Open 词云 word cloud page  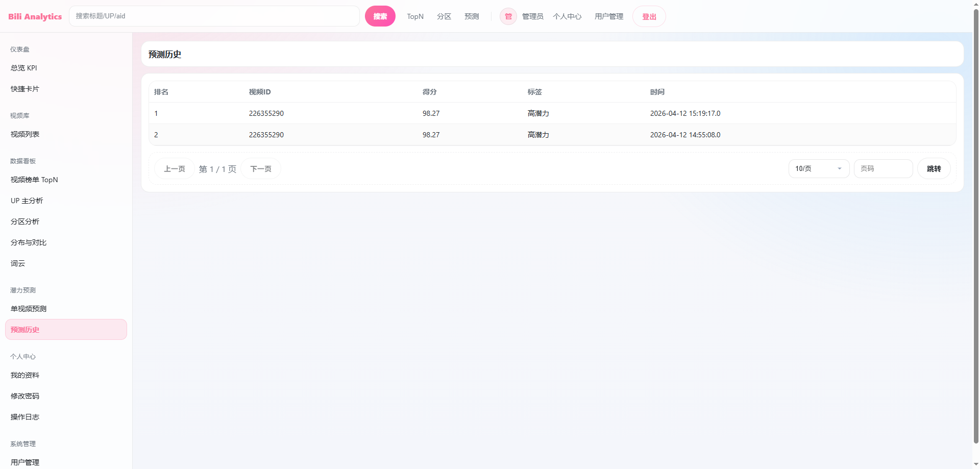click(18, 263)
